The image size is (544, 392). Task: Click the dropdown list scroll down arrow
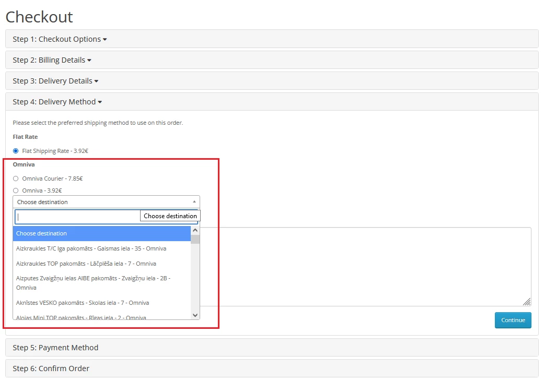click(x=195, y=315)
